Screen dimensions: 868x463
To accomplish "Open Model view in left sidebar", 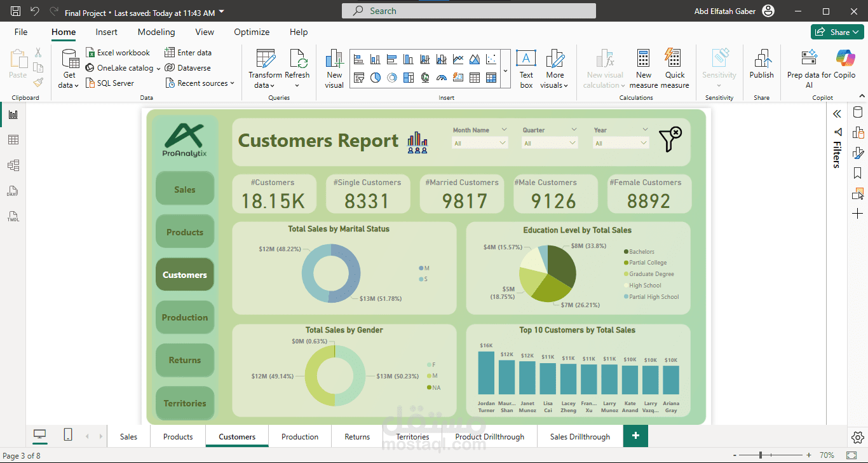I will click(x=13, y=165).
